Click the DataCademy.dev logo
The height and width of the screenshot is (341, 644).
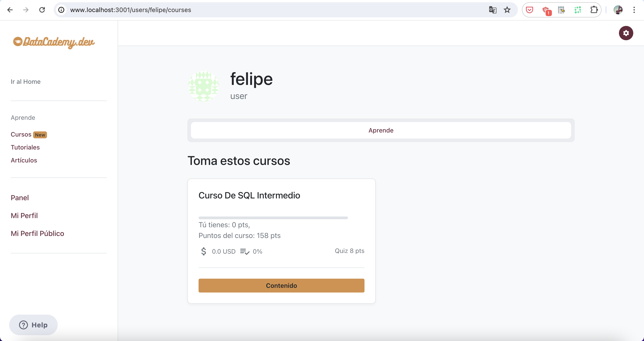click(x=54, y=42)
